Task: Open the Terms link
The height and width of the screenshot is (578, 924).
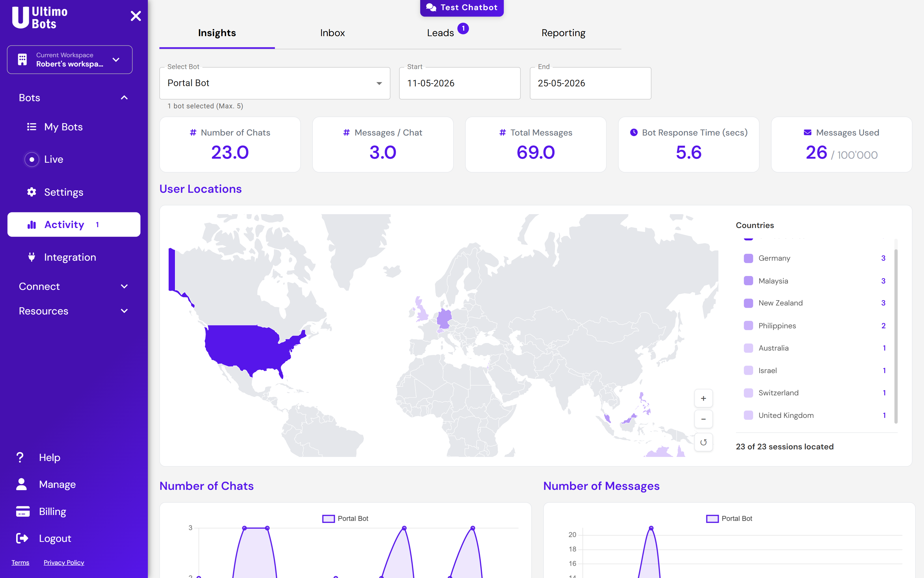Action: [x=20, y=562]
